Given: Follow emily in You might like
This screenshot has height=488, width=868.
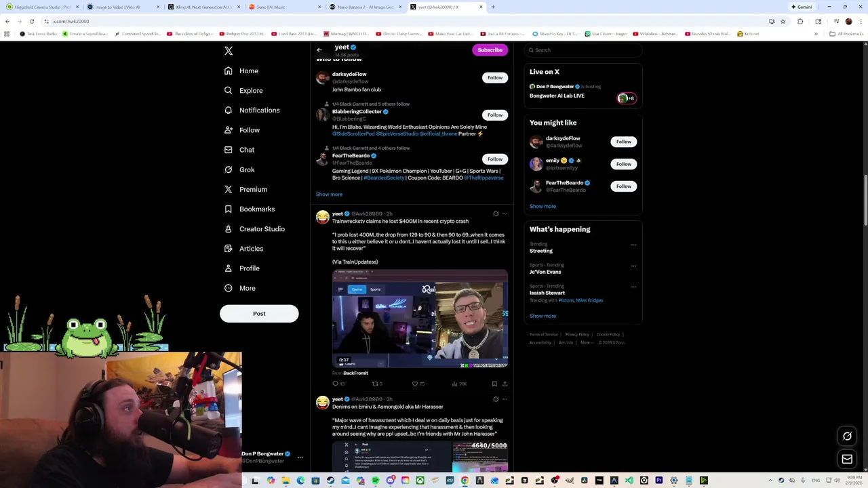Looking at the screenshot, I should 624,164.
